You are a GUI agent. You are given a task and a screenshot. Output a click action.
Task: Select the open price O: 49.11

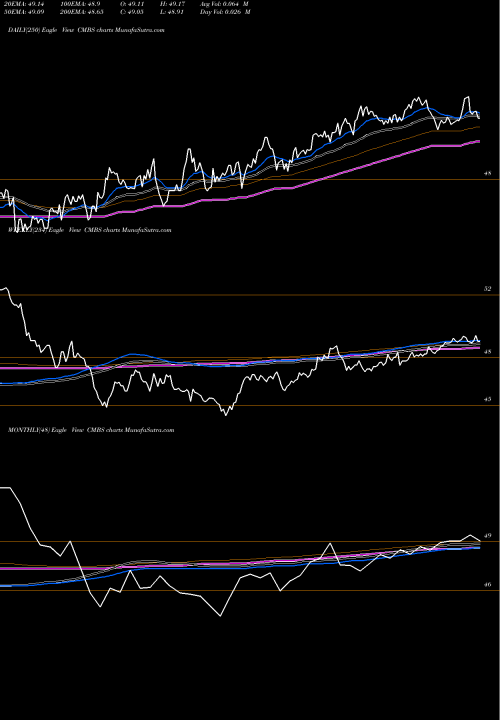coord(132,3)
